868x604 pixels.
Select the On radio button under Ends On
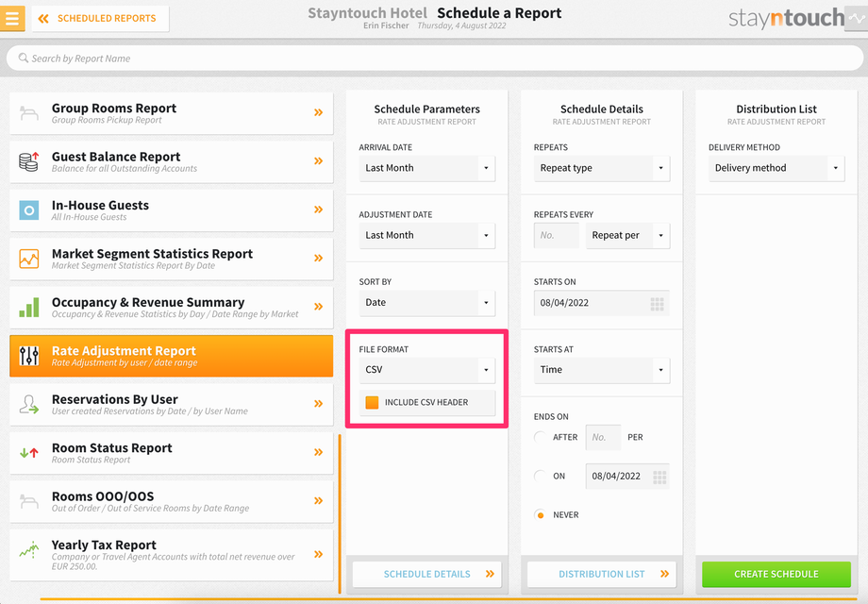point(541,476)
